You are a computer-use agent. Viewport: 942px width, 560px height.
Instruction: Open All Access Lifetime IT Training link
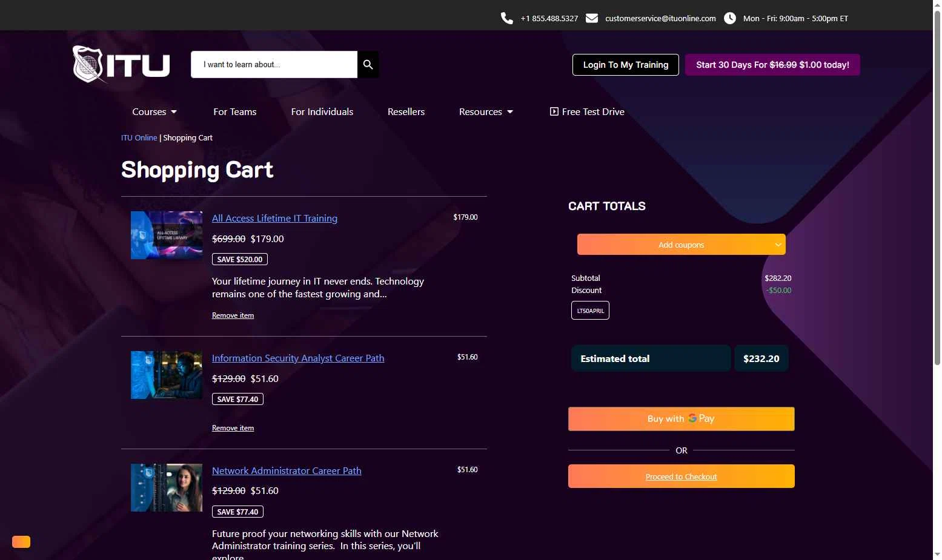pyautogui.click(x=274, y=218)
